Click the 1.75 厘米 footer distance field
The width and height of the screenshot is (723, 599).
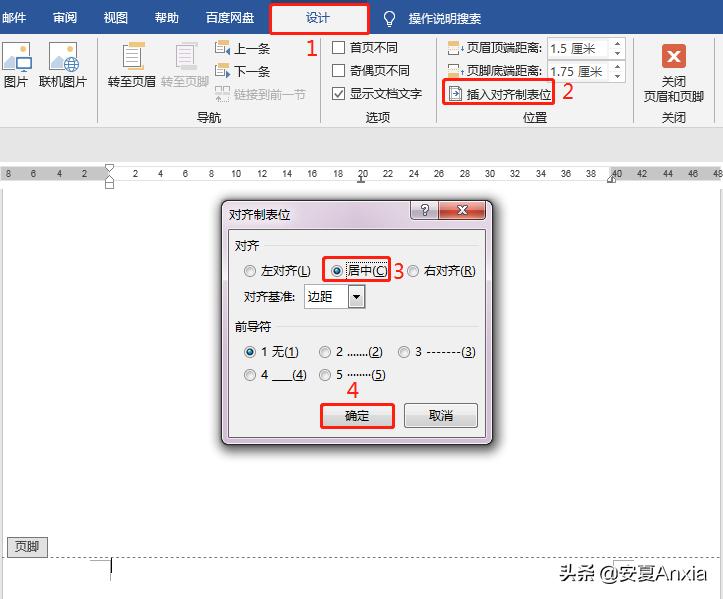pos(579,71)
